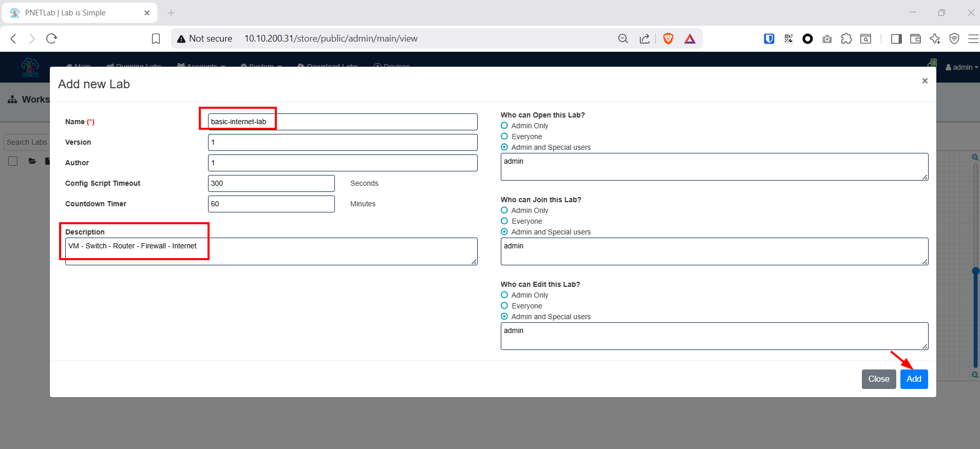Click the bookmark icon beside the address bar
The height and width of the screenshot is (449, 980).
[x=156, y=38]
